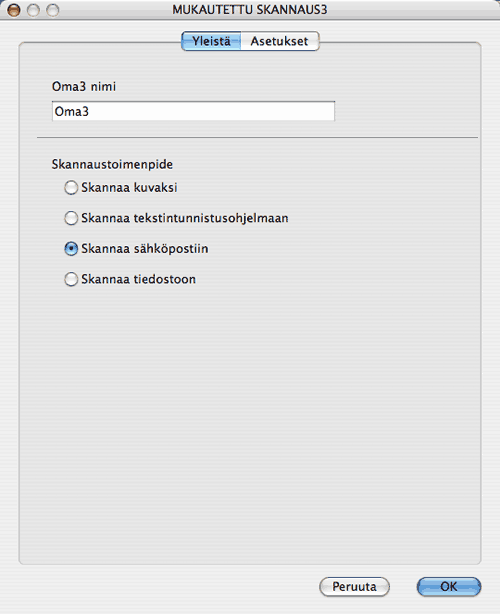The width and height of the screenshot is (500, 614).
Task: Pick the Skannaa tiedostoon radio circle
Action: 71,279
